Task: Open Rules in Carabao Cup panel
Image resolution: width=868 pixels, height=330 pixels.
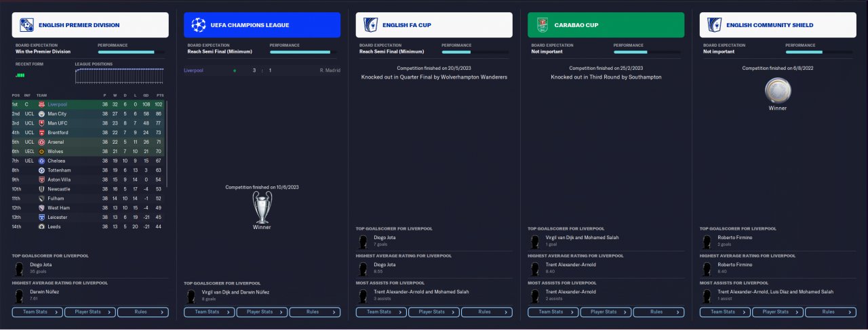Action: (658, 312)
